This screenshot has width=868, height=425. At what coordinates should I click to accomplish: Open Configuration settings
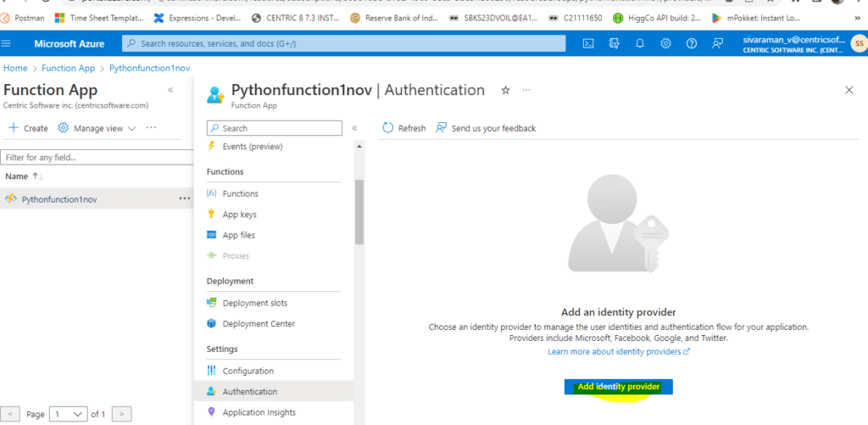click(x=248, y=371)
